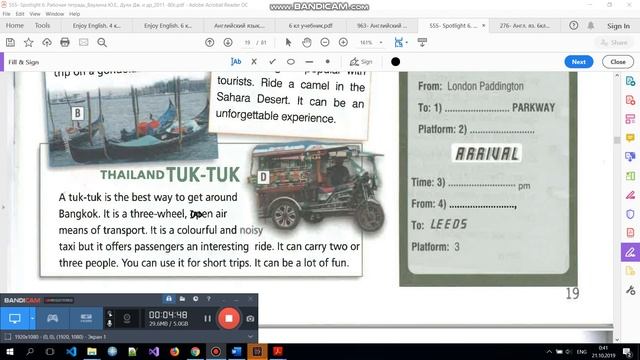Pause the Bandicam recording
640x360 pixels.
tap(207, 318)
